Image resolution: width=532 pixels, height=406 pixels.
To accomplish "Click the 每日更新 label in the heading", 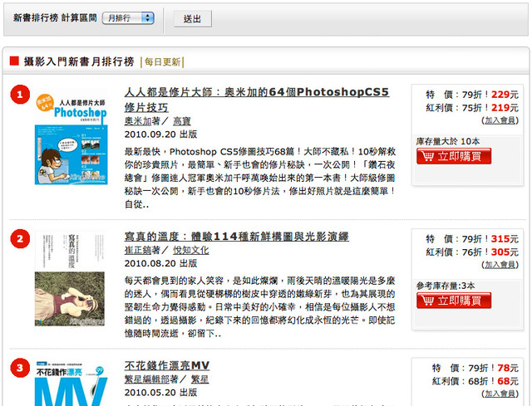I will click(162, 62).
